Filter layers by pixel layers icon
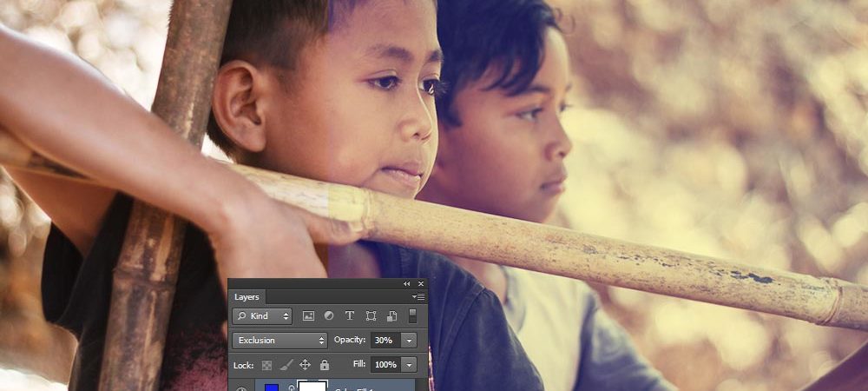The height and width of the screenshot is (391, 868). coord(308,315)
